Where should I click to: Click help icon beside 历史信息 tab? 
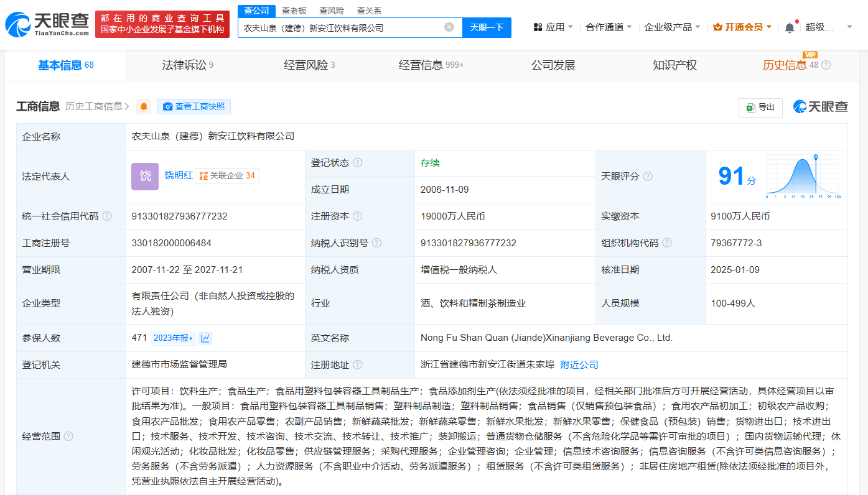click(826, 65)
